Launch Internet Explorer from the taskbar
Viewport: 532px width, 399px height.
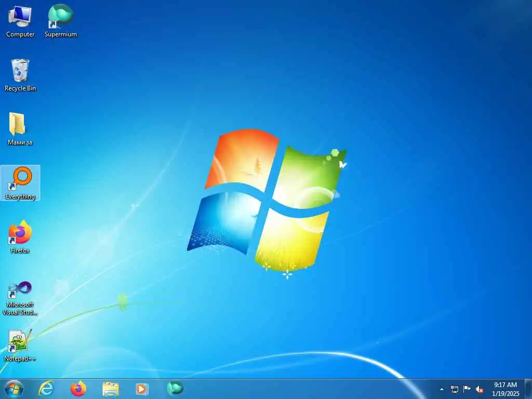tap(46, 389)
